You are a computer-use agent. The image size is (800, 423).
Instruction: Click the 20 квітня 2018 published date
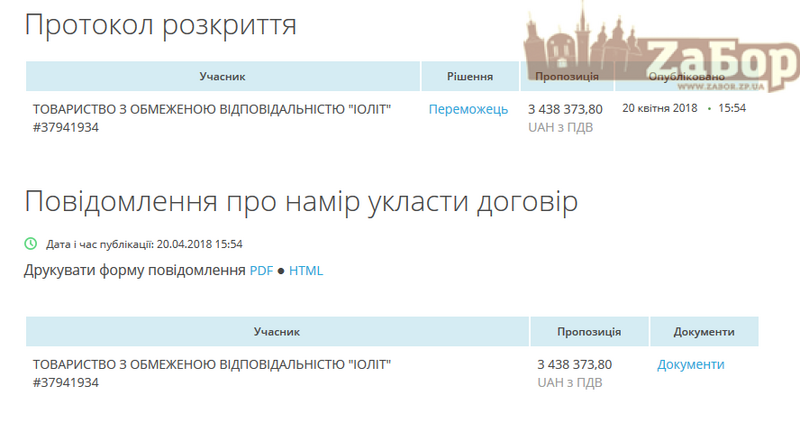click(x=659, y=108)
